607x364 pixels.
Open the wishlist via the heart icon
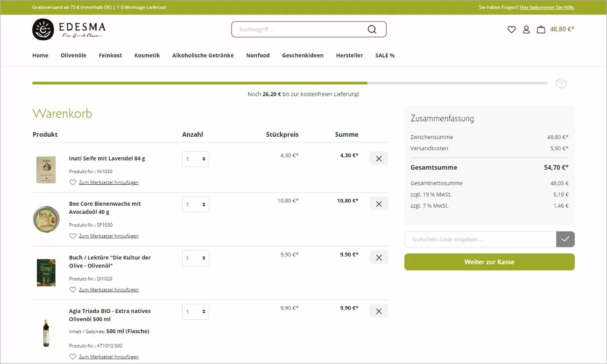pyautogui.click(x=511, y=29)
